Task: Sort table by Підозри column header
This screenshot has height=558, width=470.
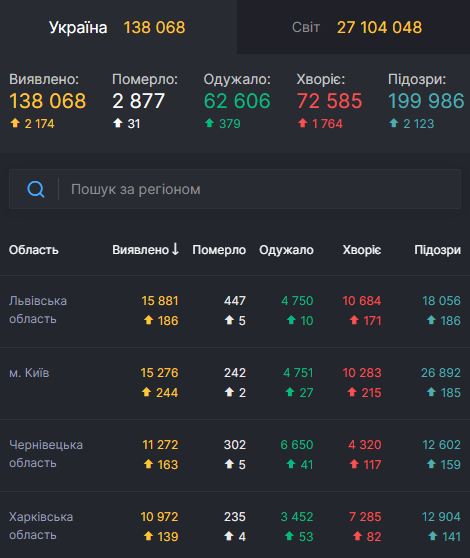Action: [437, 250]
